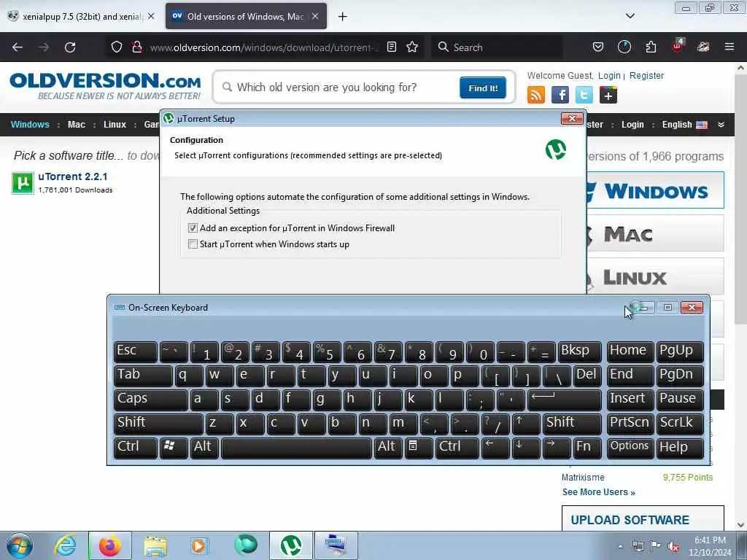Click the Register link
The image size is (747, 560).
pos(646,76)
